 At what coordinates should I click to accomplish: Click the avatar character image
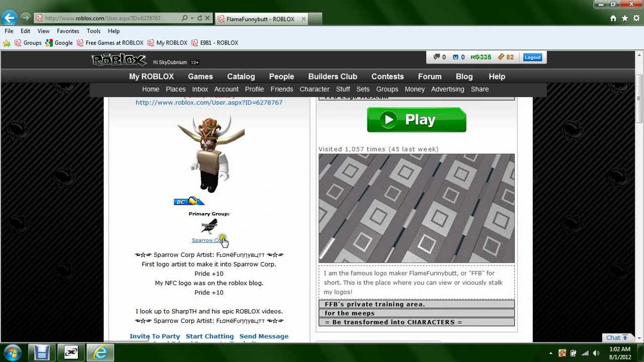pos(211,154)
